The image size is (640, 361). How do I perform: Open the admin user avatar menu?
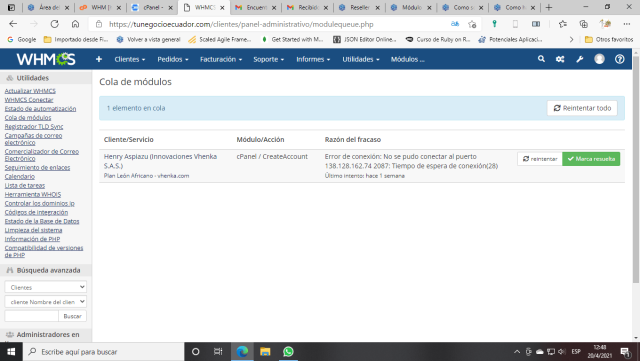tap(599, 59)
